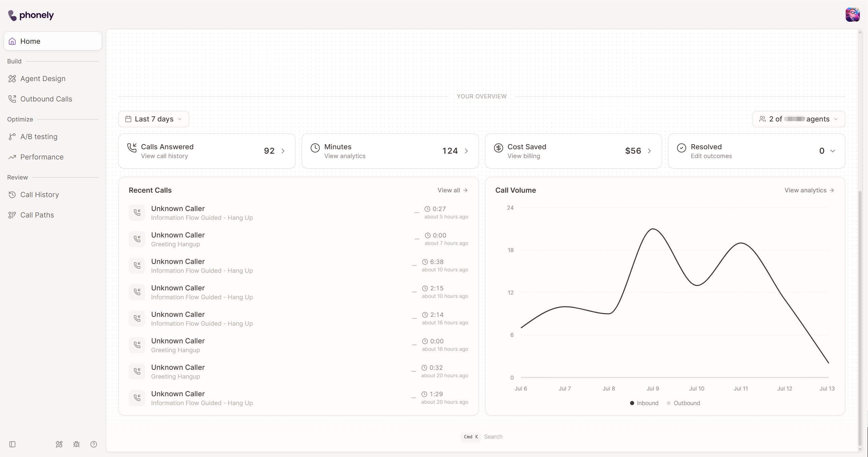Open the agents filter dropdown
This screenshot has width=868, height=457.
coord(799,119)
